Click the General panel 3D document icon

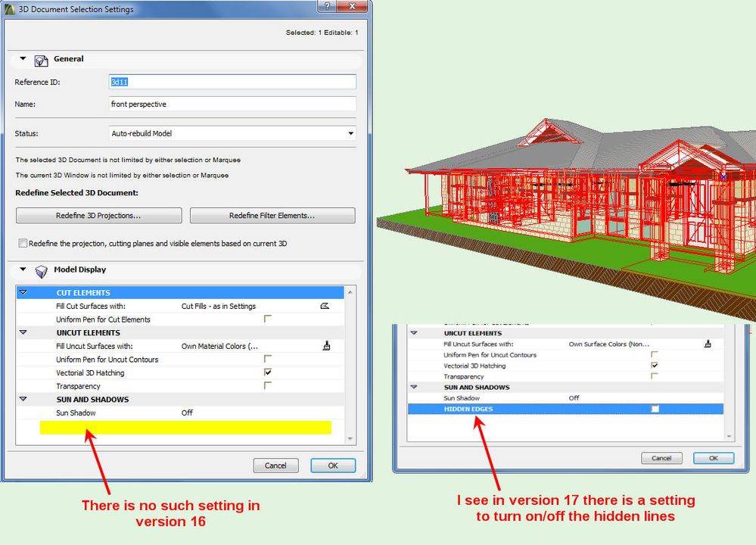click(41, 61)
